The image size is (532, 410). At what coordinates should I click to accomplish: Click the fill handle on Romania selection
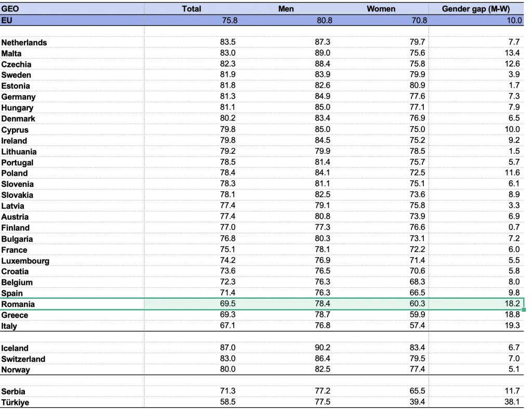[x=524, y=310]
